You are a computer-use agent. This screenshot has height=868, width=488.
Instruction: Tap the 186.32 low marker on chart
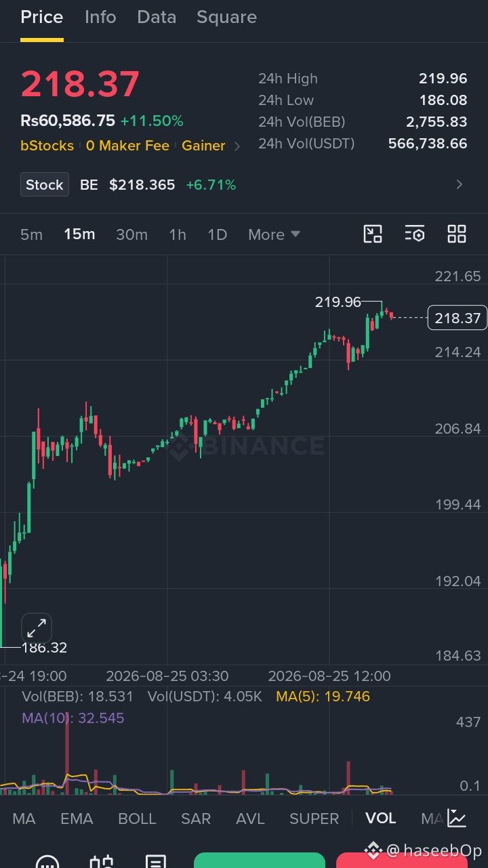click(x=44, y=648)
